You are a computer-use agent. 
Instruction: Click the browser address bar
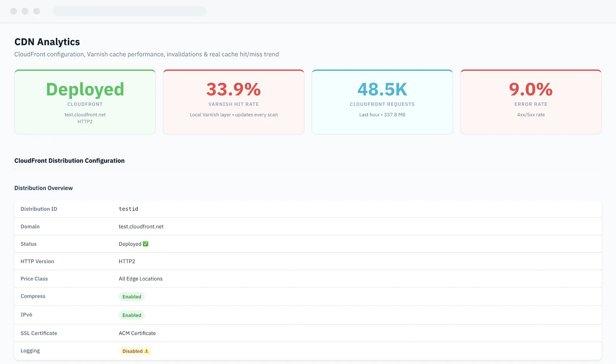point(129,11)
